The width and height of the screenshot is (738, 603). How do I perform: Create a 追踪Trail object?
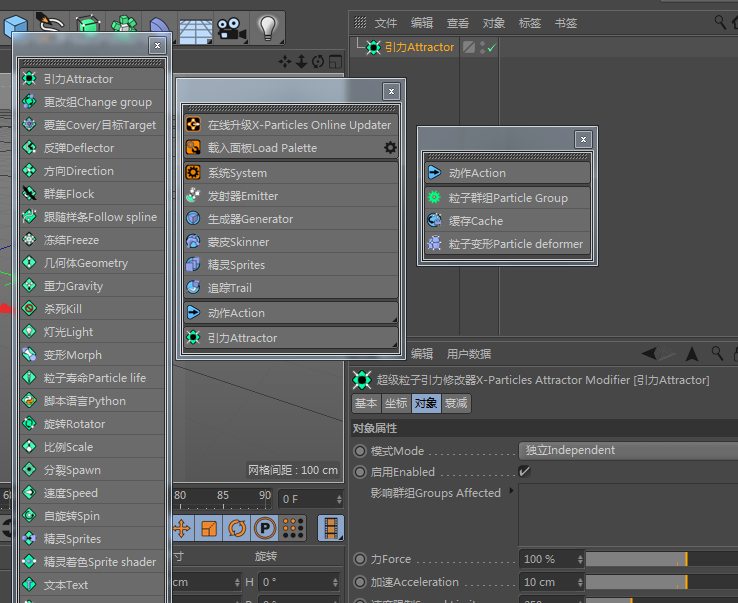pos(291,288)
